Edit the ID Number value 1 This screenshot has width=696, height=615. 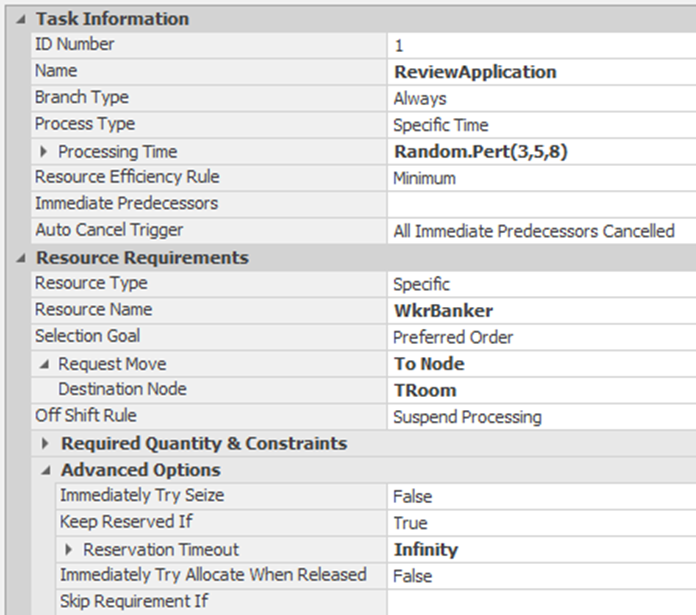point(542,46)
